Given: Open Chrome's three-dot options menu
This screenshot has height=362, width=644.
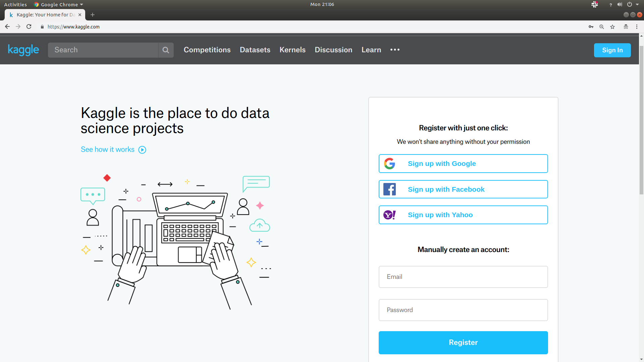Looking at the screenshot, I should pyautogui.click(x=637, y=27).
